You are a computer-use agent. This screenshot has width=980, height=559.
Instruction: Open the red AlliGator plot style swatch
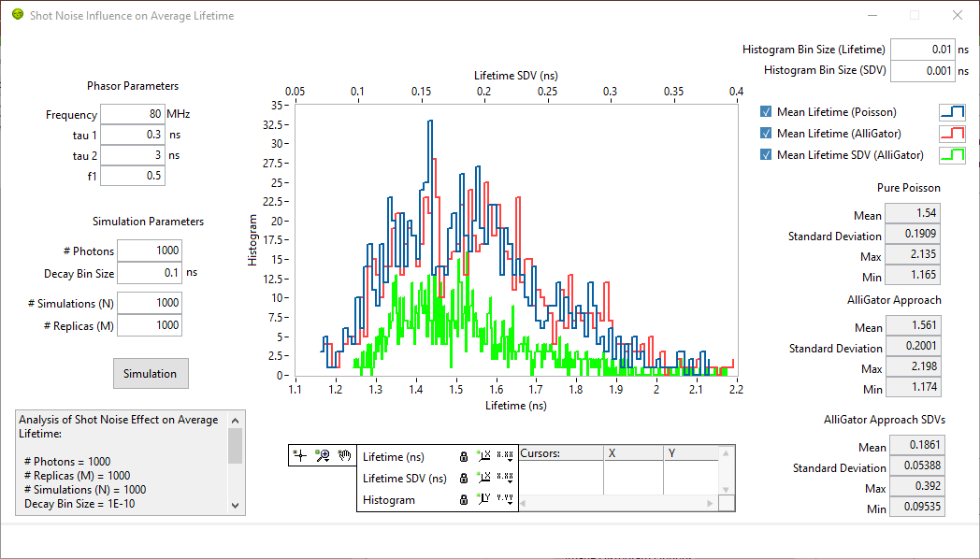952,133
